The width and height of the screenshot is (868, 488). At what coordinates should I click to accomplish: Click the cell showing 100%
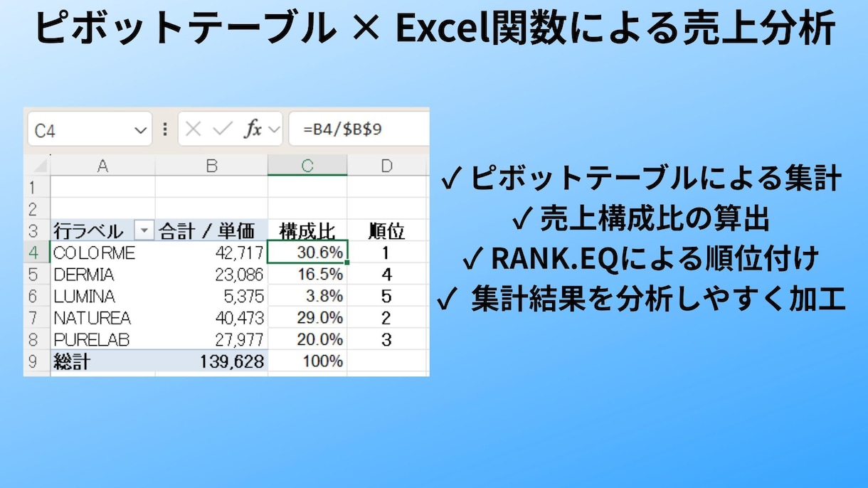click(x=307, y=361)
